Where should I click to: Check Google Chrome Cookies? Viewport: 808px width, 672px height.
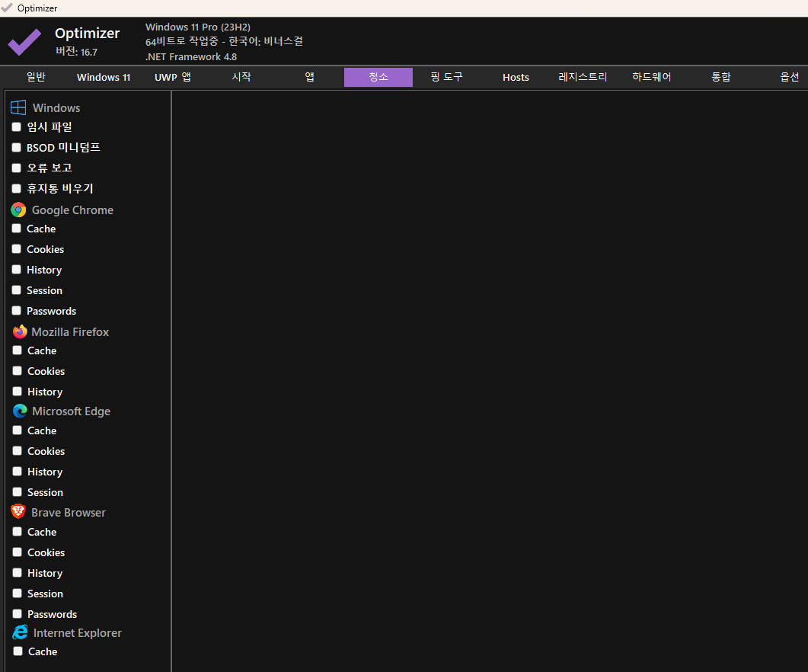pos(17,249)
